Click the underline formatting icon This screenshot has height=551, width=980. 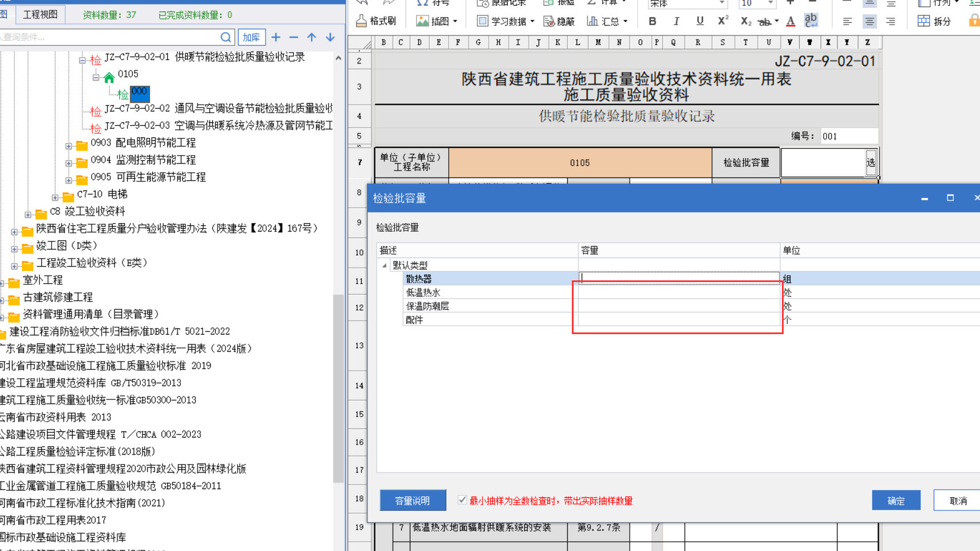point(700,22)
